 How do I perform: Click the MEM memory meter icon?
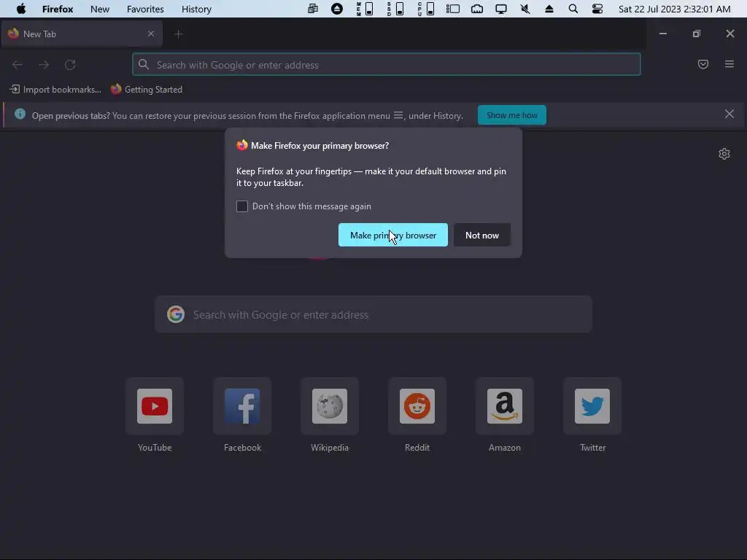(x=365, y=9)
